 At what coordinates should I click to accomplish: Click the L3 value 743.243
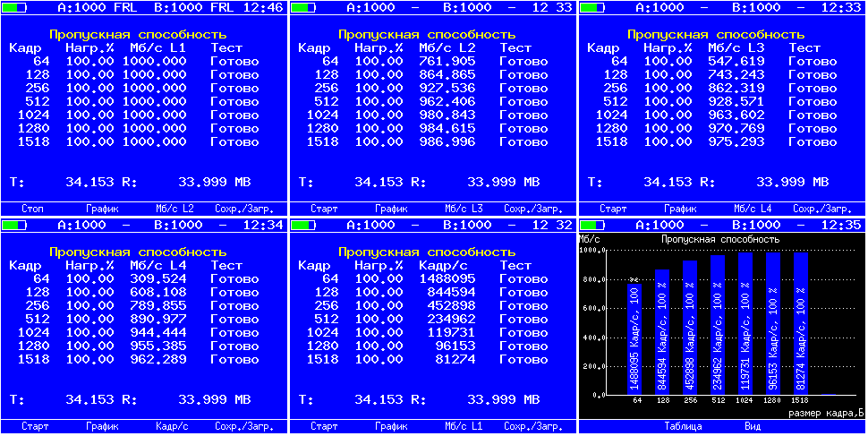pos(736,75)
